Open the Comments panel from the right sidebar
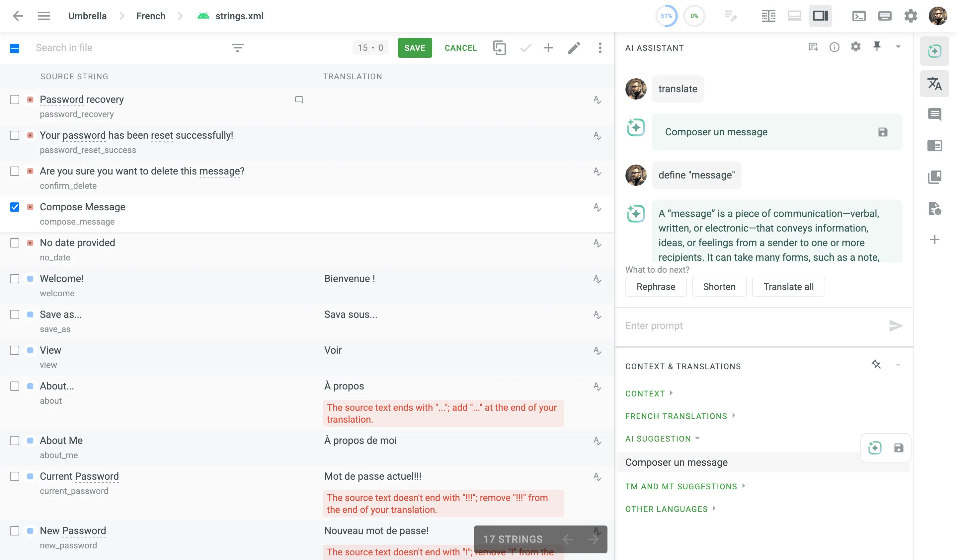 pyautogui.click(x=935, y=114)
